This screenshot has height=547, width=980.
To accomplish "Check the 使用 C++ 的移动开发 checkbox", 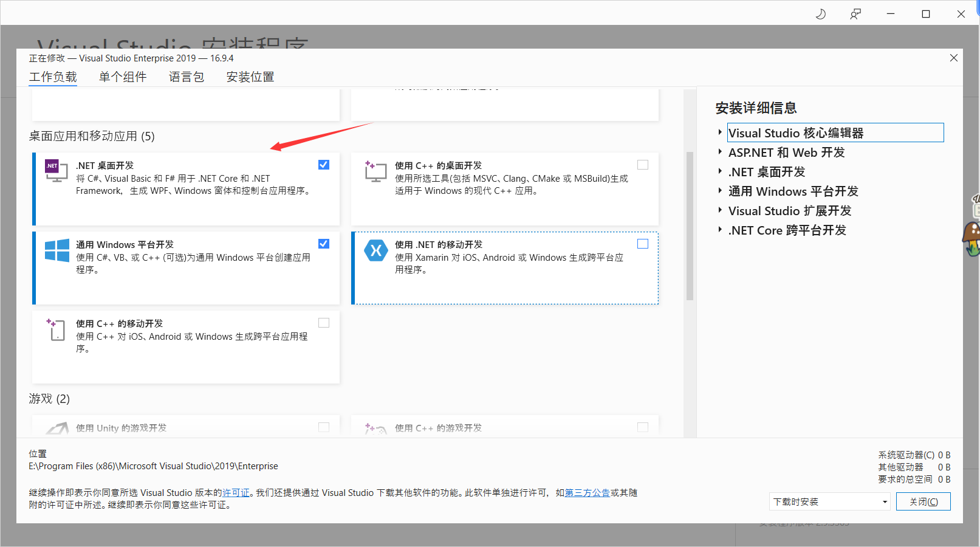I will pos(324,323).
